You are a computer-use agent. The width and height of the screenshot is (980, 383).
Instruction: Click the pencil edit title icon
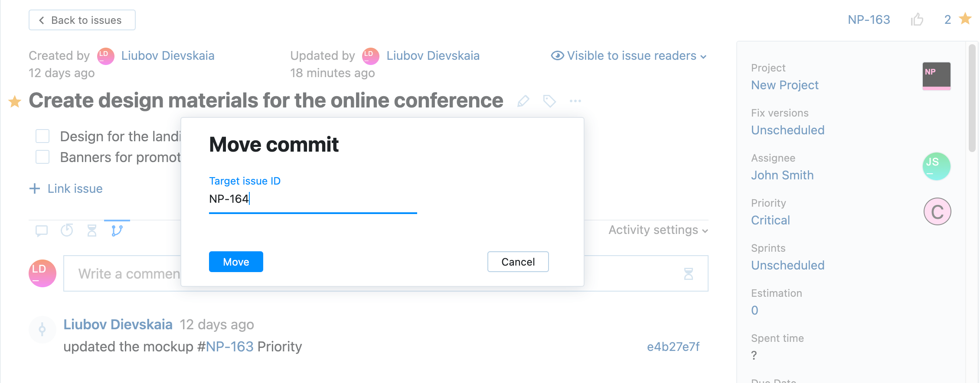(523, 101)
